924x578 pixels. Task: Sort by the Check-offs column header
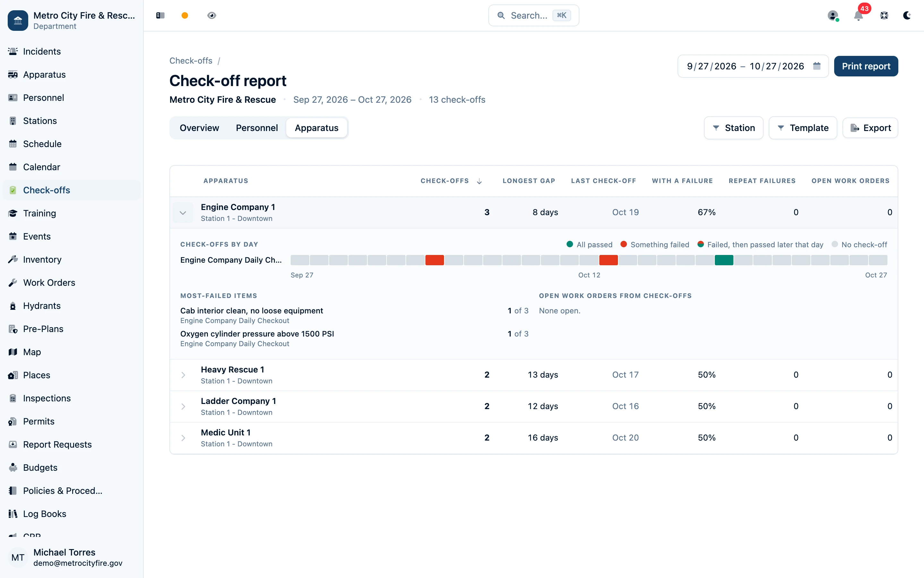(x=451, y=181)
